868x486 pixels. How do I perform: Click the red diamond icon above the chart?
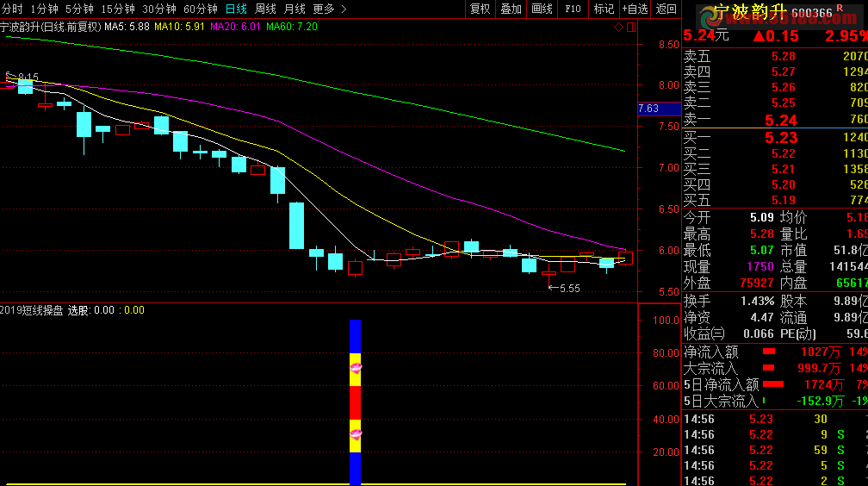point(618,28)
